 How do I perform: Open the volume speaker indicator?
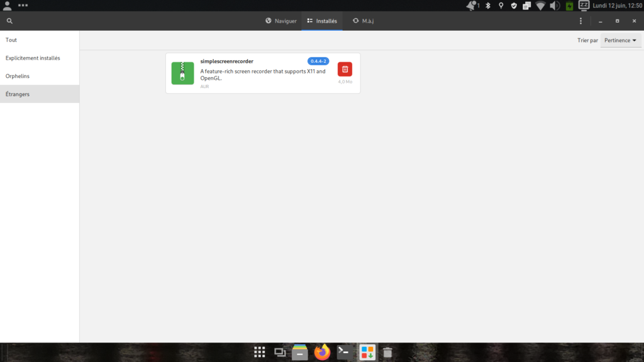coord(555,6)
